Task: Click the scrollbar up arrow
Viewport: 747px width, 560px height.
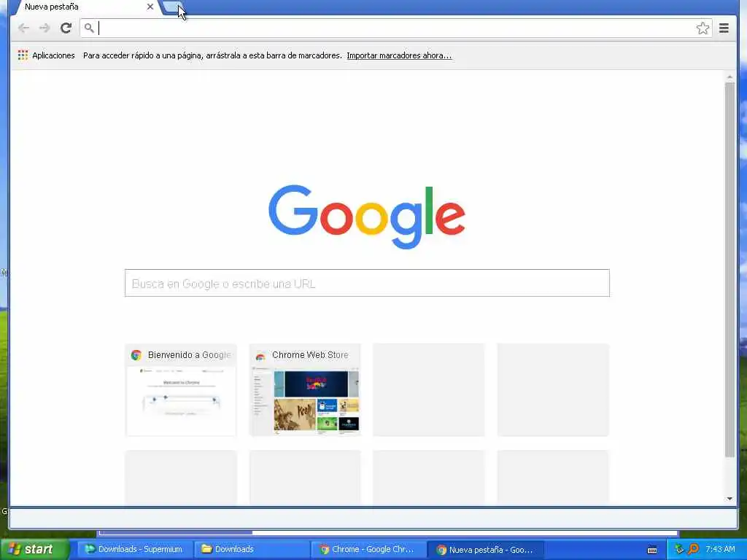Action: click(x=729, y=77)
